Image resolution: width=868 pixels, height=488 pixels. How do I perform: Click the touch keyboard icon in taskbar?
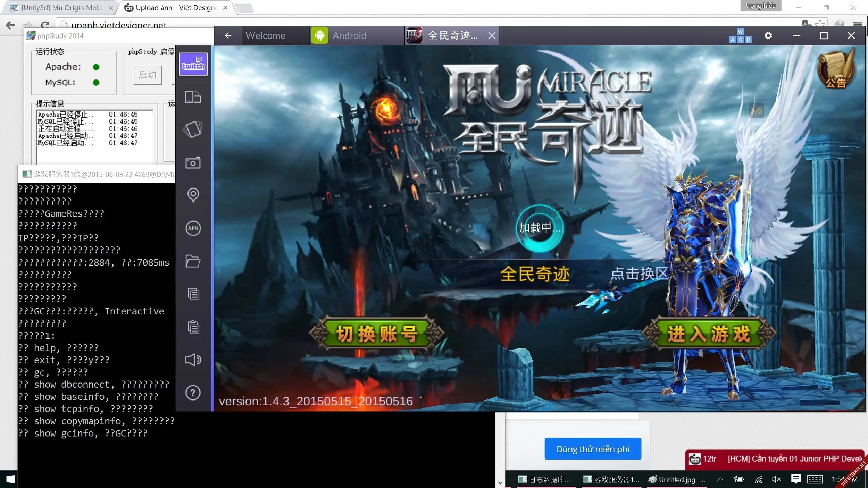pos(815,479)
